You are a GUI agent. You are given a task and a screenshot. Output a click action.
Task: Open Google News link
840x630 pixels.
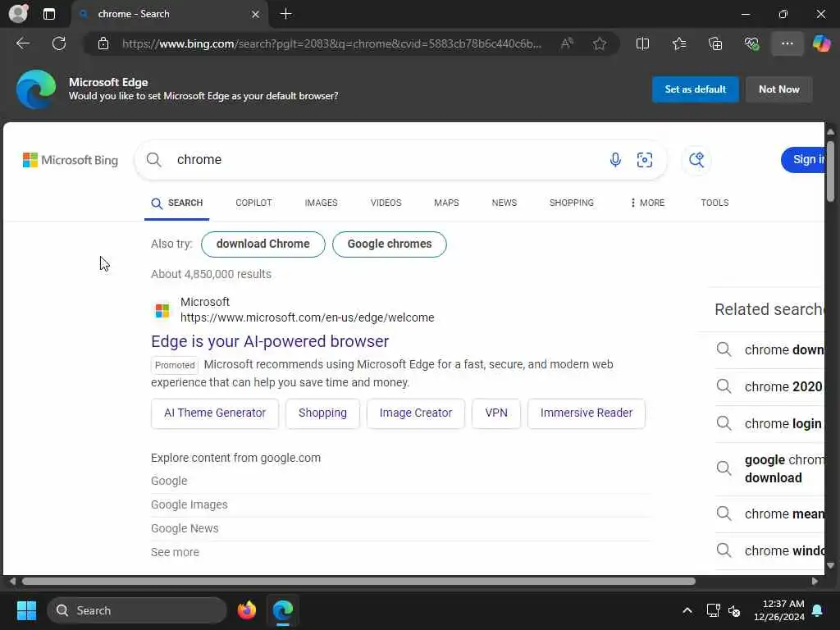point(185,528)
